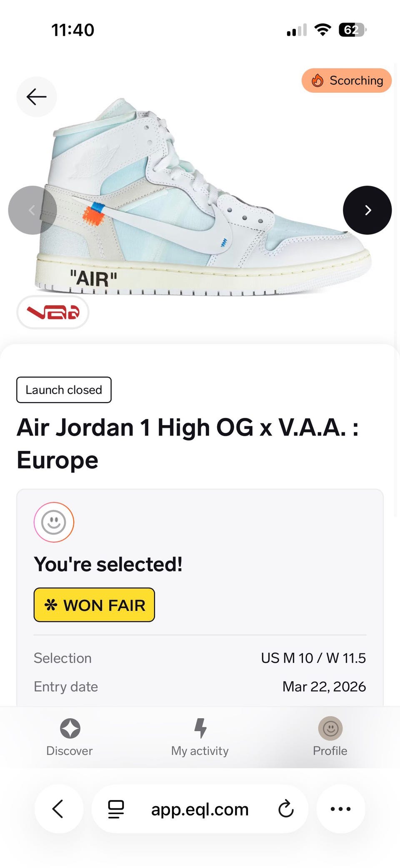
Task: Open browser more options menu (three dots)
Action: (x=341, y=809)
